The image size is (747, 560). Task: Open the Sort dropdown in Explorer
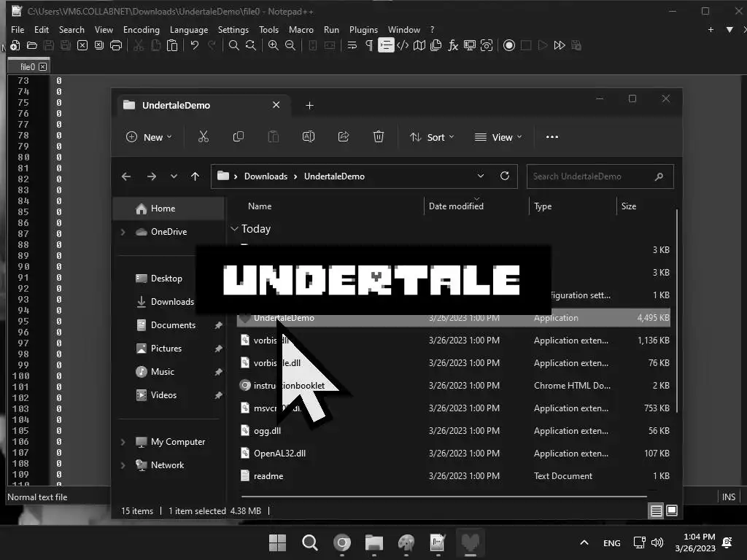pos(432,137)
